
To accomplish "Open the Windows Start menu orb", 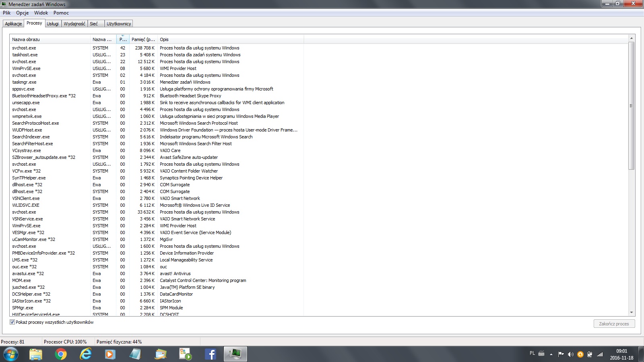I will [11, 354].
